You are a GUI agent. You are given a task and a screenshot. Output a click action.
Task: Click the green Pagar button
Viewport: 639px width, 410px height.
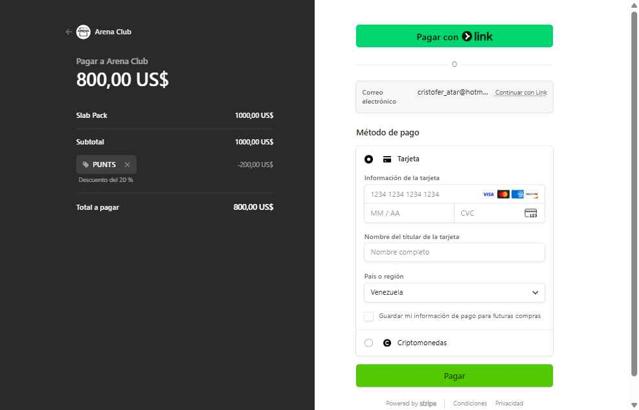point(454,376)
